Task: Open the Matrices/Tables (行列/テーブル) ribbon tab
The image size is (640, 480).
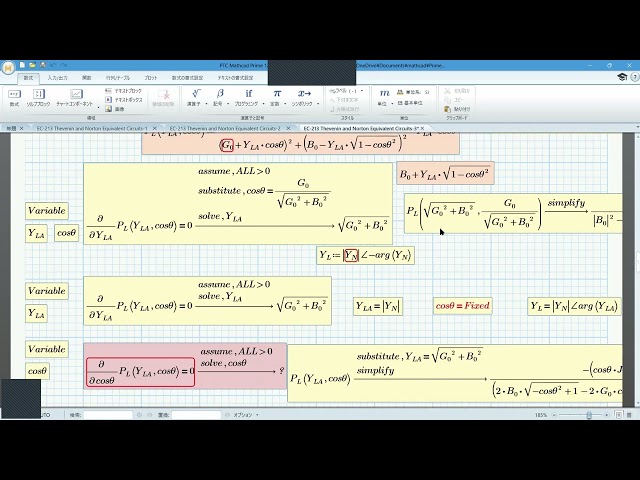Action: pyautogui.click(x=118, y=78)
